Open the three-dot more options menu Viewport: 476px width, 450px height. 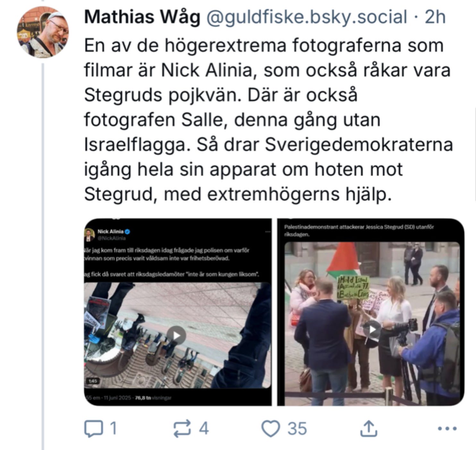coord(447,428)
